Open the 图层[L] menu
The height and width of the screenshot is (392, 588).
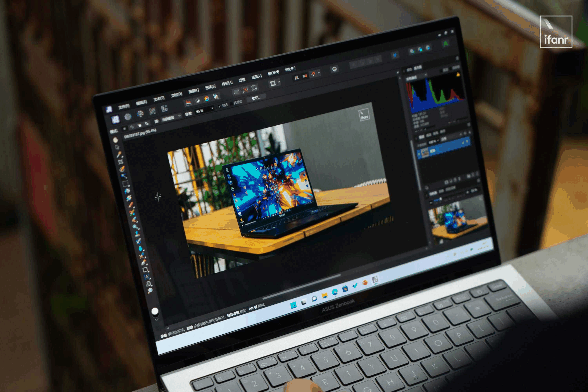193,91
